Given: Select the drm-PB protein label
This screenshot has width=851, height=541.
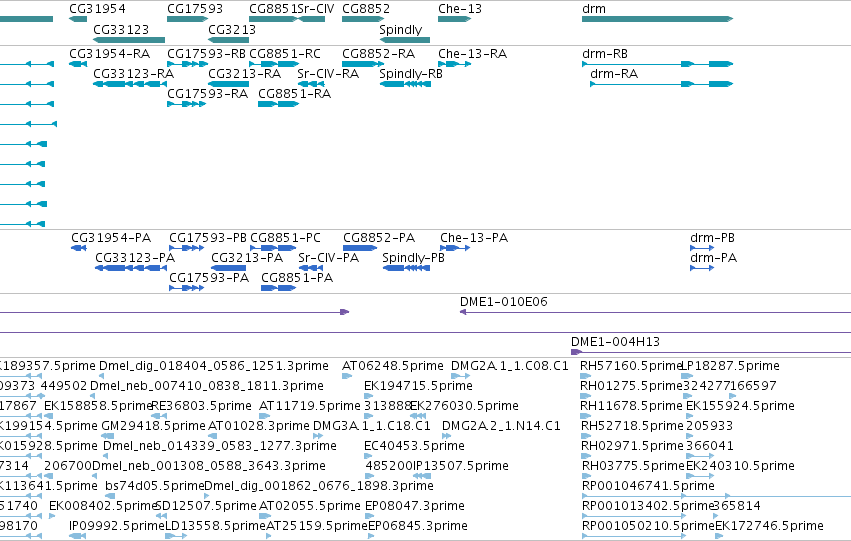Looking at the screenshot, I should pos(712,238).
